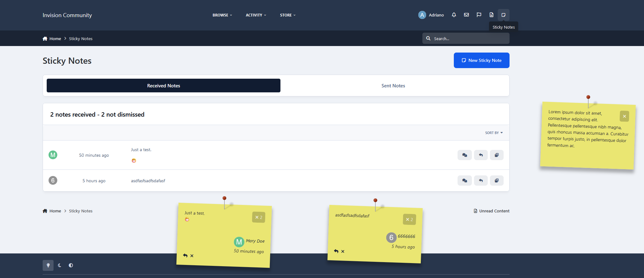Viewport: 644px width, 278px height.
Task: Click the stacked notes icon in 'Just a test.' row
Action: click(x=496, y=155)
